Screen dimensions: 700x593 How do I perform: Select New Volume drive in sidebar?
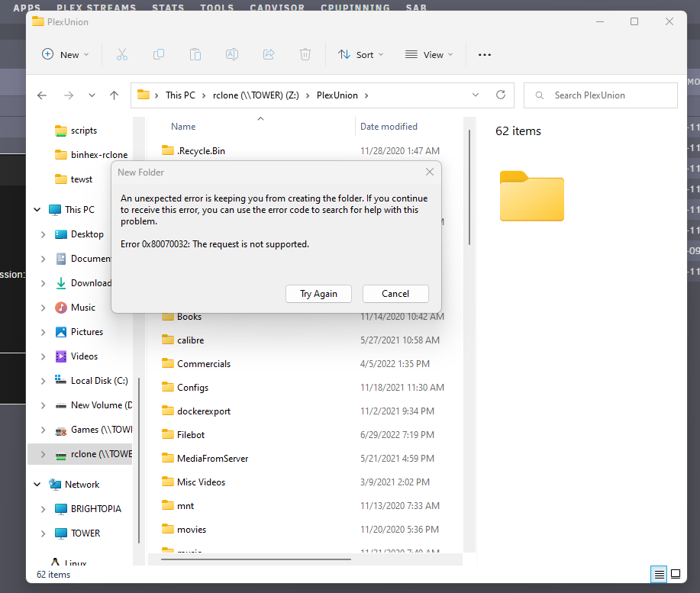coord(94,405)
